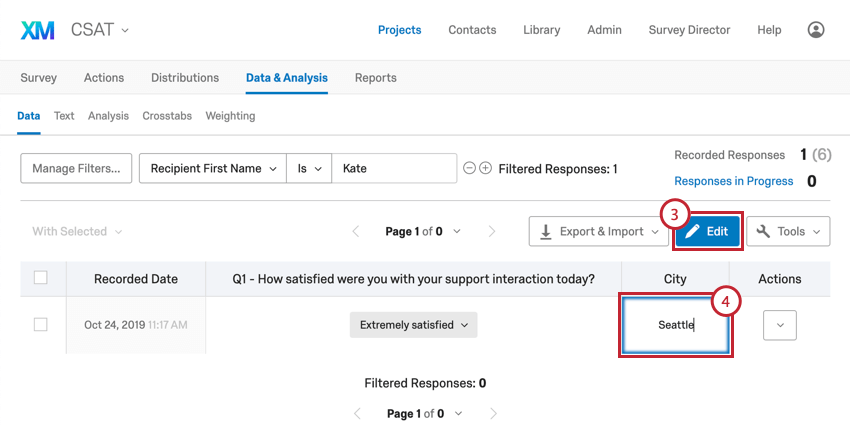The image size is (850, 425).
Task: Go to previous page arrow at top
Action: [x=356, y=232]
